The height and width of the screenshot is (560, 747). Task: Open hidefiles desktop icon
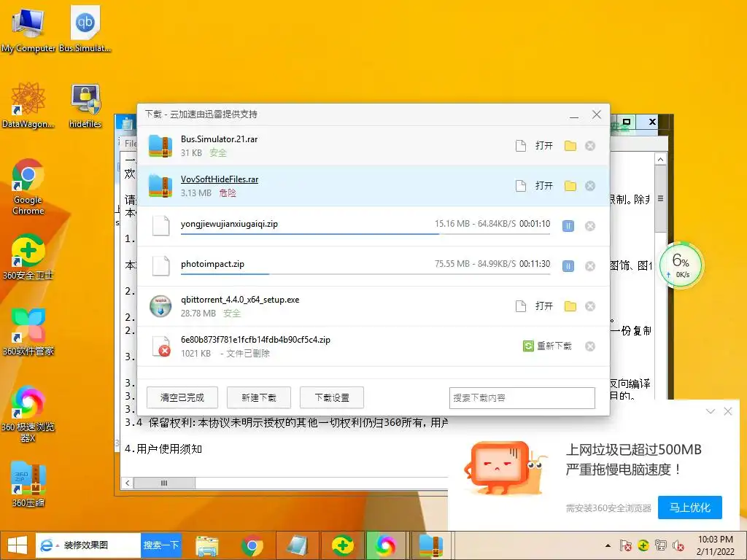85,105
